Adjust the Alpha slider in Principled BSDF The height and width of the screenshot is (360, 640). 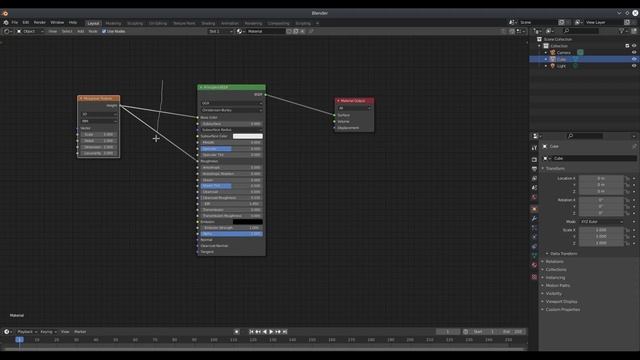tap(231, 234)
